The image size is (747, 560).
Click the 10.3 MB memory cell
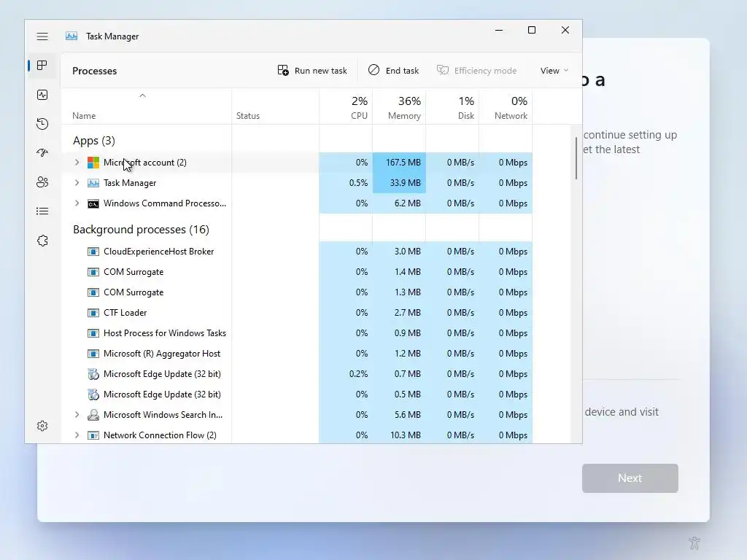point(399,435)
